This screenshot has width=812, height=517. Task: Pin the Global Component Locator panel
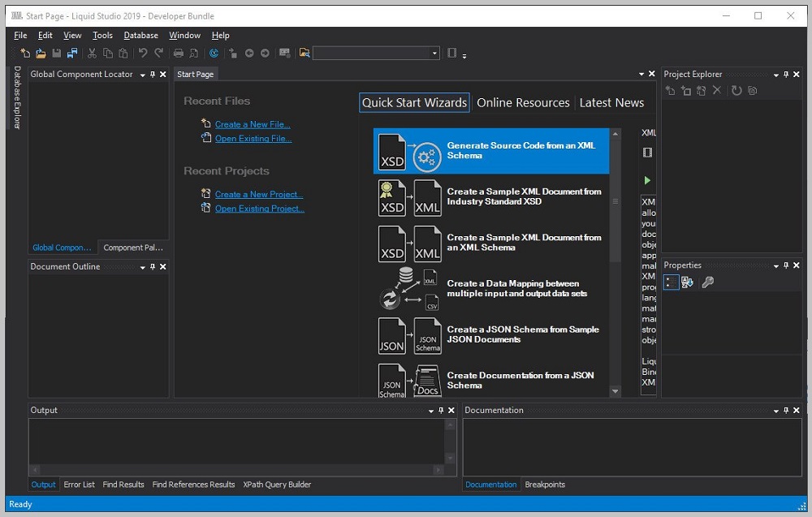(x=153, y=75)
